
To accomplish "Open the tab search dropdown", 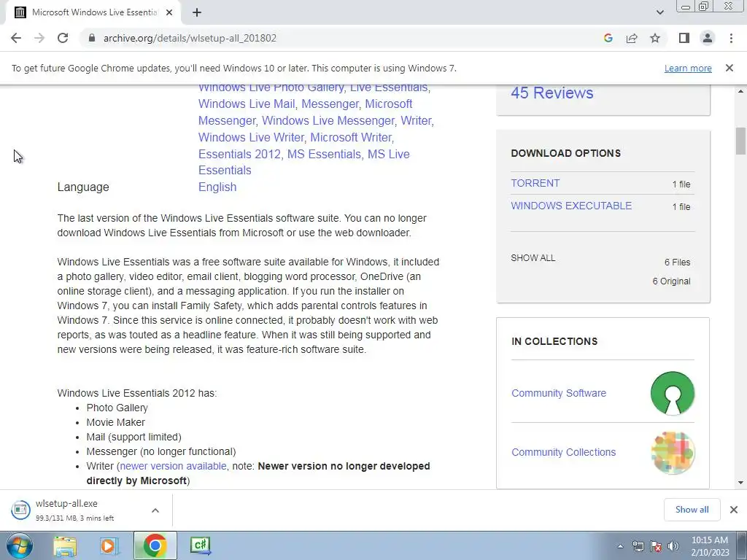I will coord(659,12).
